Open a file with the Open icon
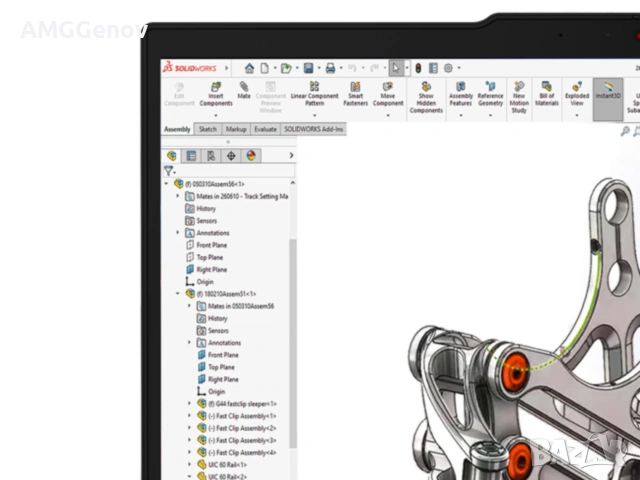Viewport: 640px width, 480px height. click(286, 68)
